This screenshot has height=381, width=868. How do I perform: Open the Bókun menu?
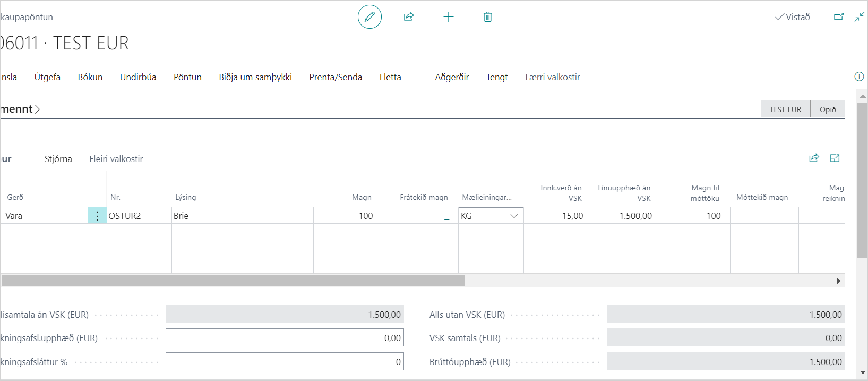90,77
